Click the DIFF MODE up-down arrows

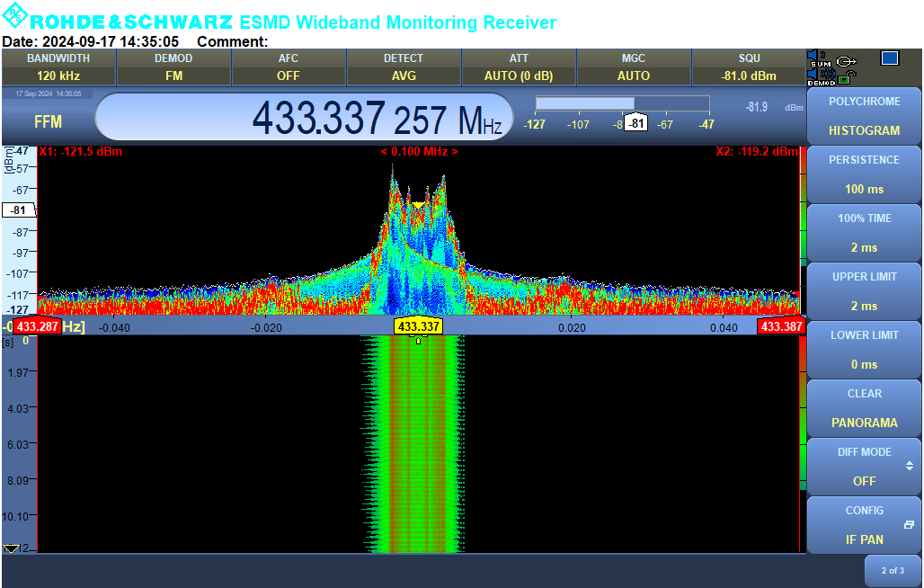click(x=910, y=466)
